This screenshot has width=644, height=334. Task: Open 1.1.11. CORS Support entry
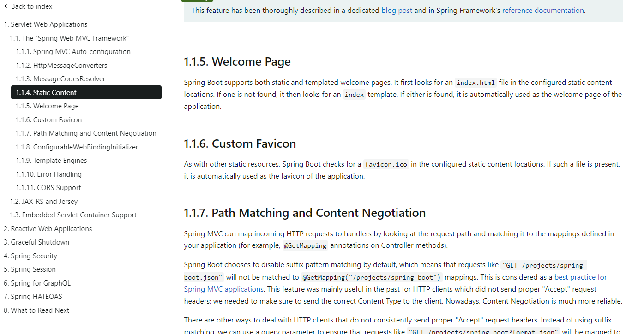pyautogui.click(x=48, y=188)
